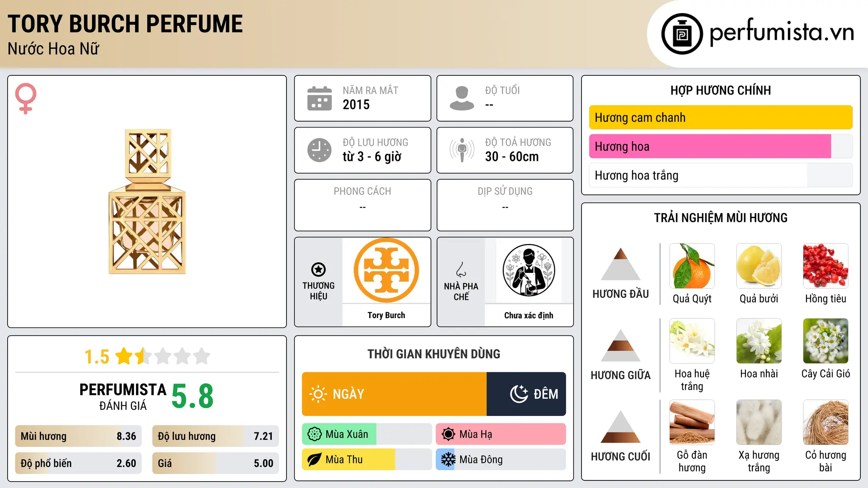The image size is (868, 488).
Task: Click the Thời gian khuyên dùng heading
Action: pyautogui.click(x=434, y=354)
